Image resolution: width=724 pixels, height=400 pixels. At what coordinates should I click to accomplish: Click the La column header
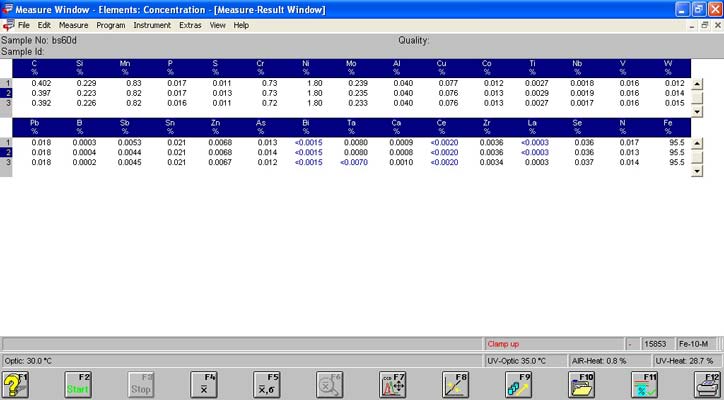(532, 127)
